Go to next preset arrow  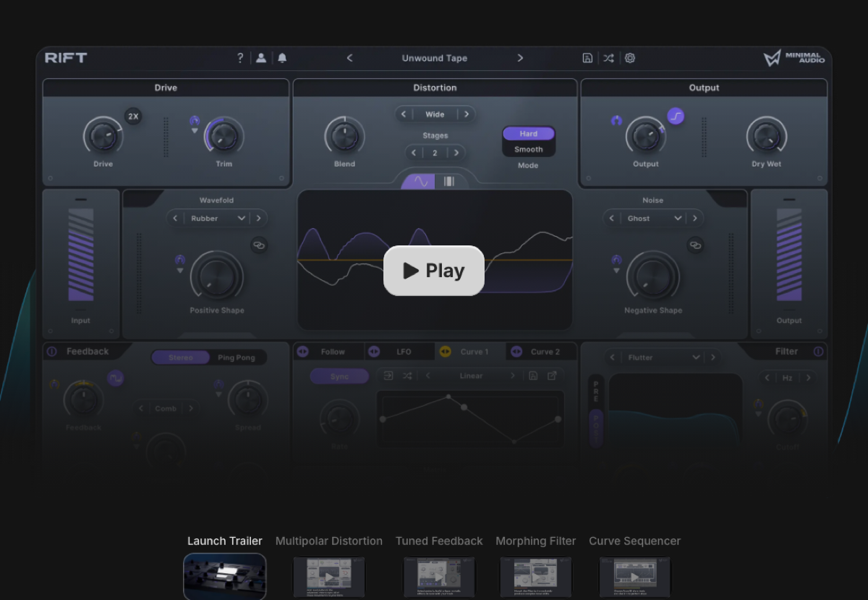[520, 58]
